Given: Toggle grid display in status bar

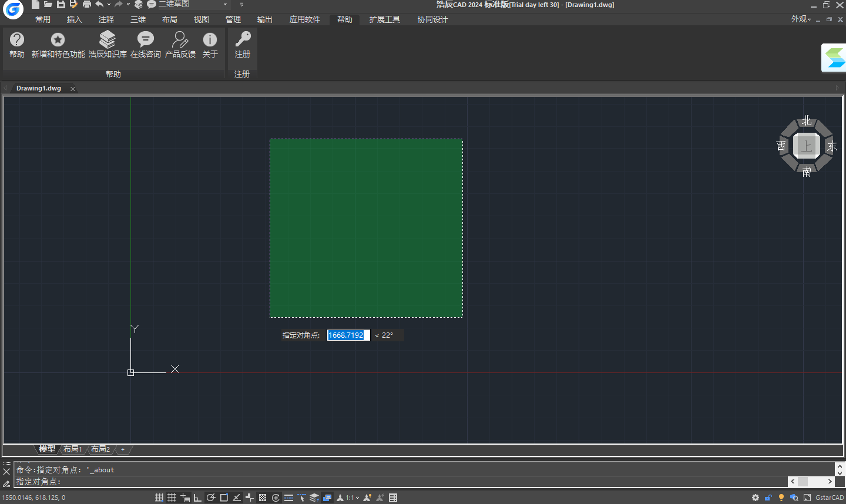Looking at the screenshot, I should (x=172, y=498).
